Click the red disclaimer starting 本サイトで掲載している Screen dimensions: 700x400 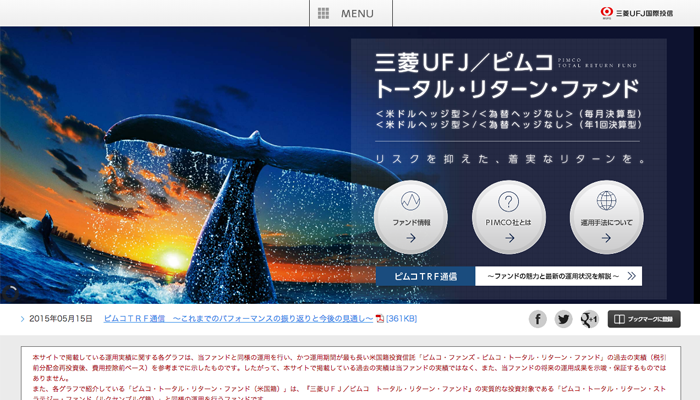pos(349,368)
